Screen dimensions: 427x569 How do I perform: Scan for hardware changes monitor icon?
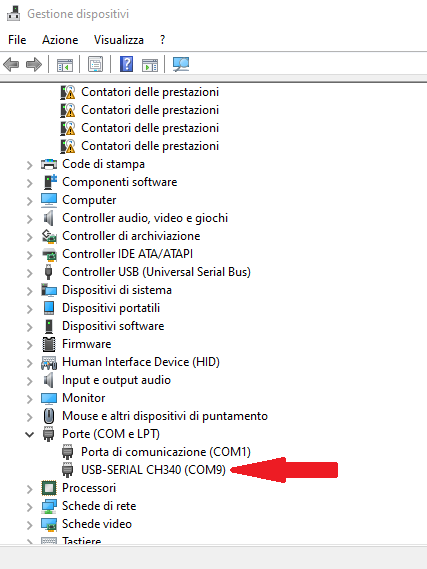(x=181, y=65)
